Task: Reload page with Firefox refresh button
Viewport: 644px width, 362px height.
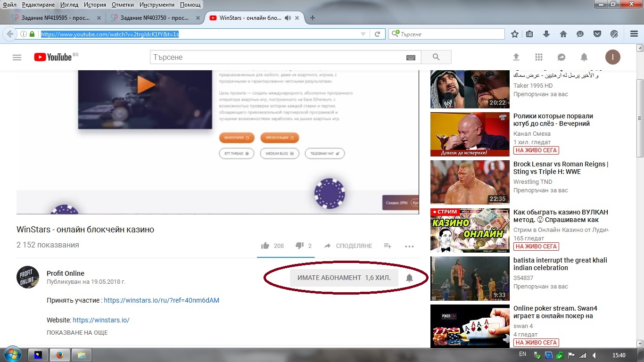Action: [377, 34]
